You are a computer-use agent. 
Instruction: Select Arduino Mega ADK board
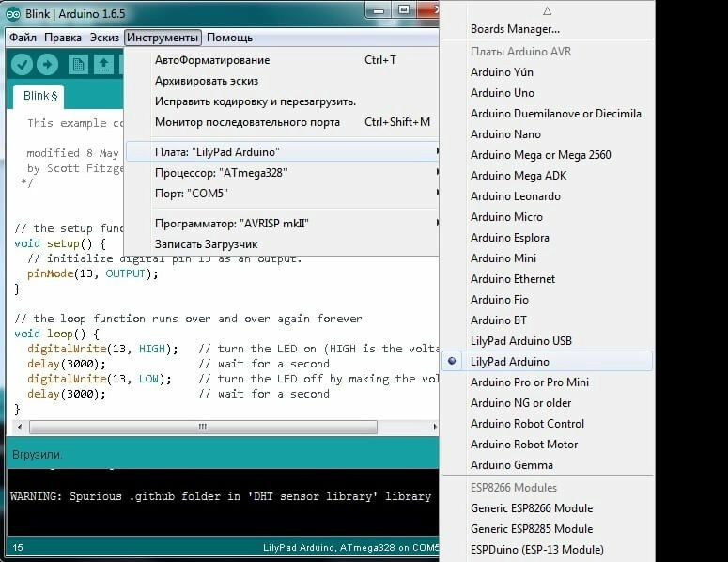(x=548, y=176)
